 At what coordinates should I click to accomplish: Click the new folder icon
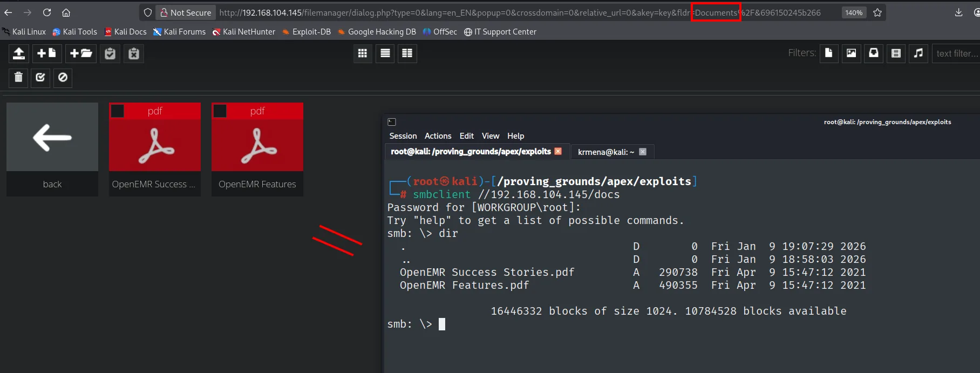81,53
